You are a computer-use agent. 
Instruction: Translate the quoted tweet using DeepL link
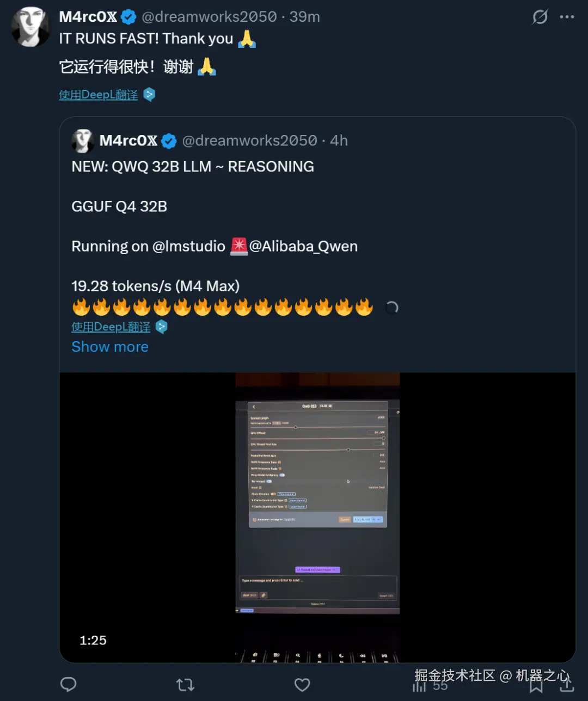111,327
